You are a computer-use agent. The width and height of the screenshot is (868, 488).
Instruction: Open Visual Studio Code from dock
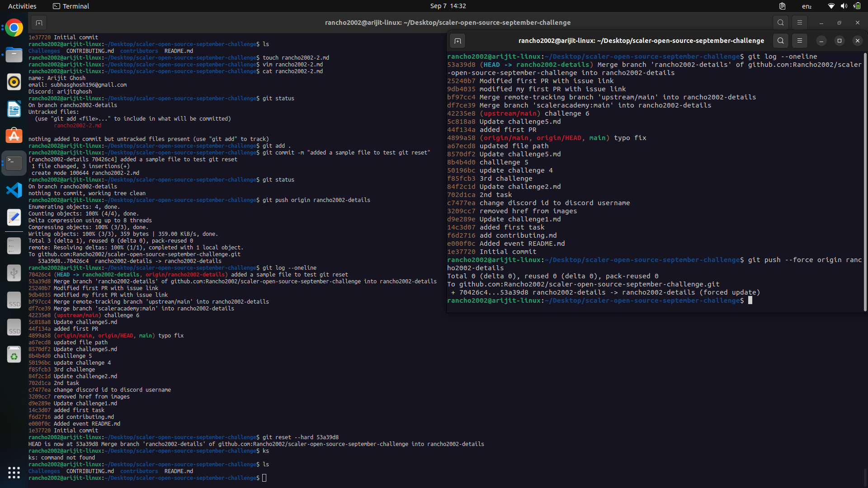[14, 190]
